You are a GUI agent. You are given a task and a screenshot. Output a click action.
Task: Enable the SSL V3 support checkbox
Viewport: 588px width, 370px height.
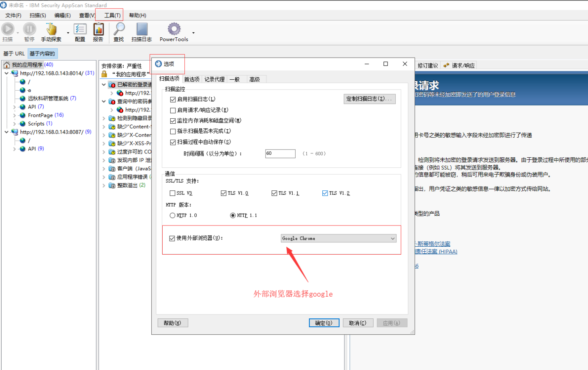tap(172, 193)
